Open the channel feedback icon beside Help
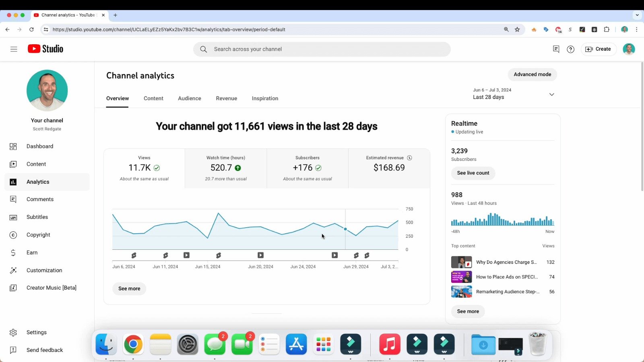Viewport: 644px width, 362px height. point(556,49)
